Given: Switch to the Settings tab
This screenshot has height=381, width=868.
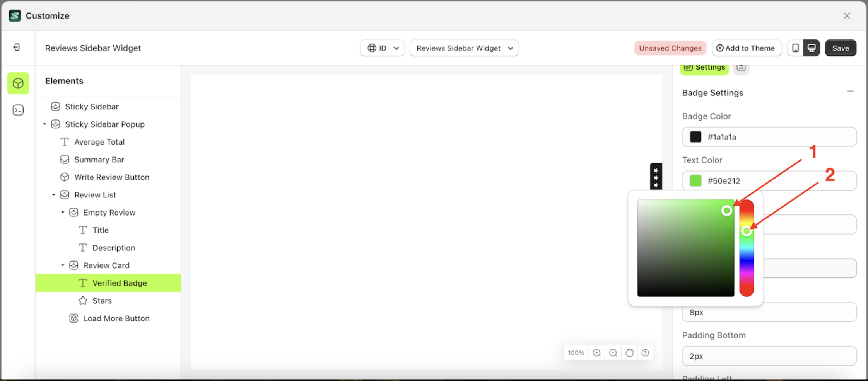Looking at the screenshot, I should click(x=704, y=67).
